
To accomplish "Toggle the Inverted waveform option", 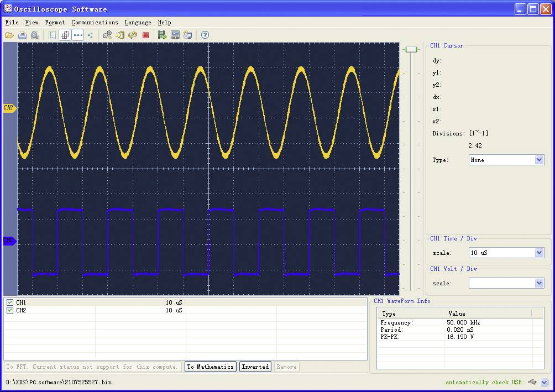I will tap(255, 367).
